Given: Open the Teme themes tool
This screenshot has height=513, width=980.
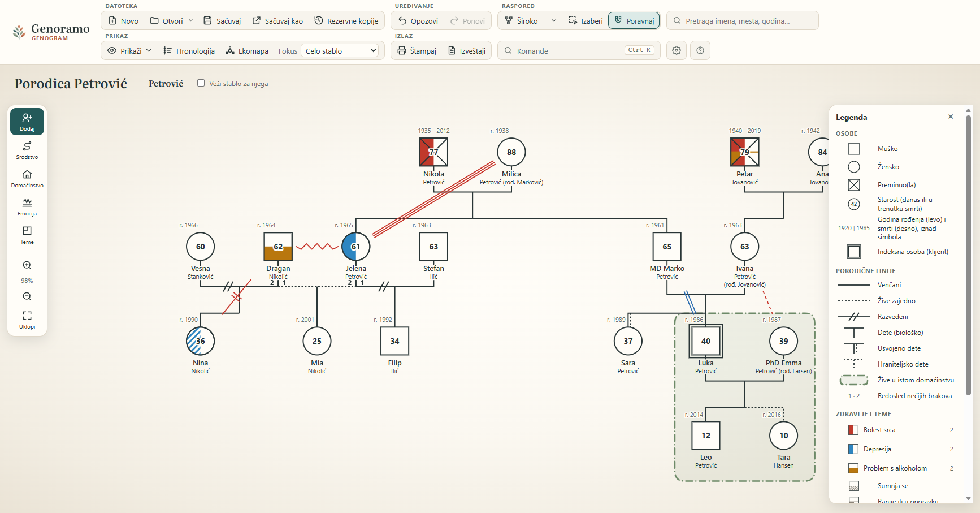Looking at the screenshot, I should 27,235.
